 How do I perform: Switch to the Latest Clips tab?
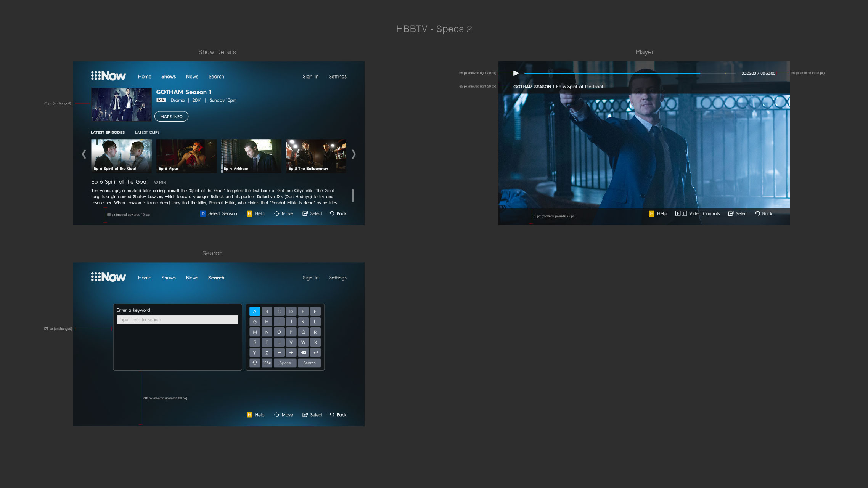[147, 133]
